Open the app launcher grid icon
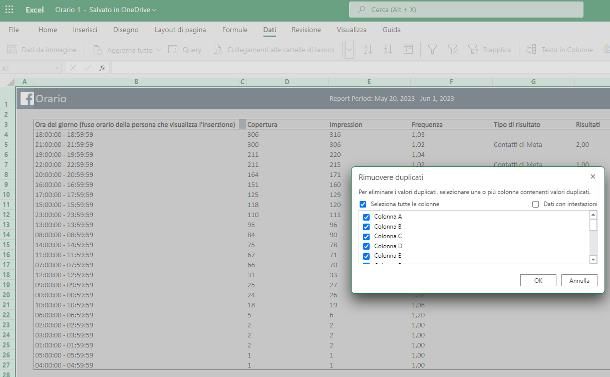The width and height of the screenshot is (610, 377). [9, 10]
